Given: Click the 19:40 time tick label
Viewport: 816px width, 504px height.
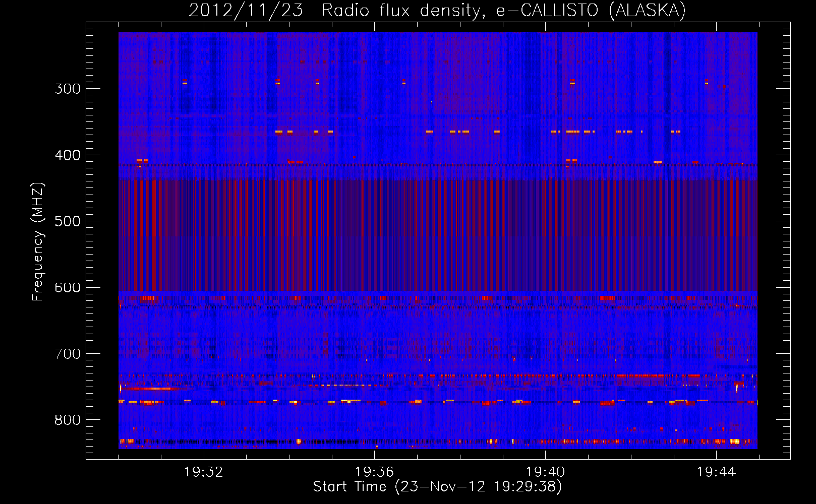Looking at the screenshot, I should pos(545,472).
